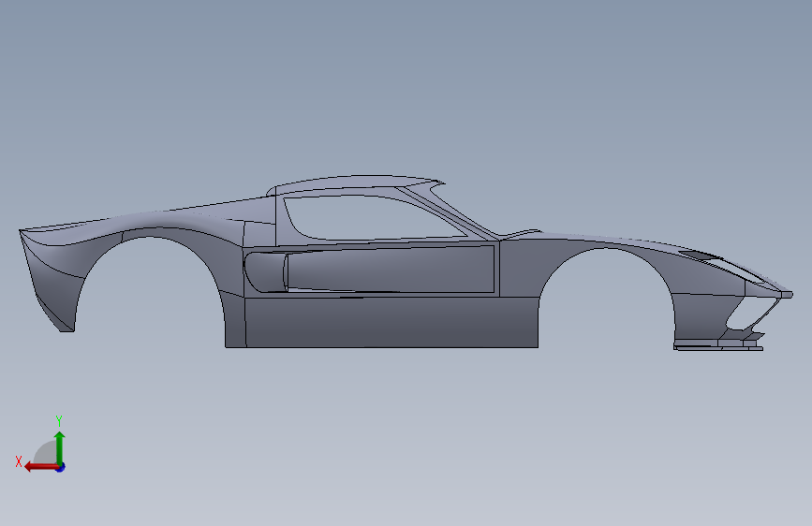Click the red X axis arrow of the triad

point(41,467)
